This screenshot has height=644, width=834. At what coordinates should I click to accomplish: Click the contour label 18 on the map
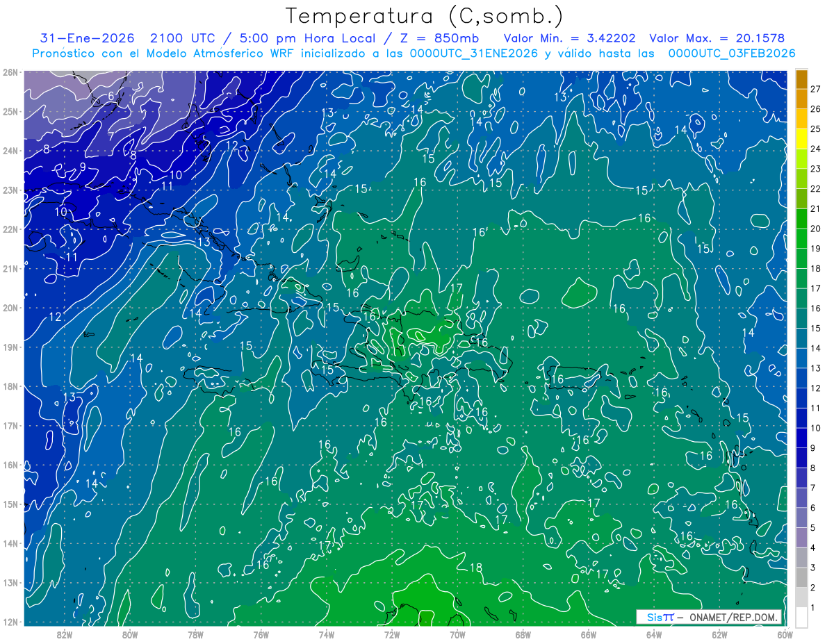[475, 568]
